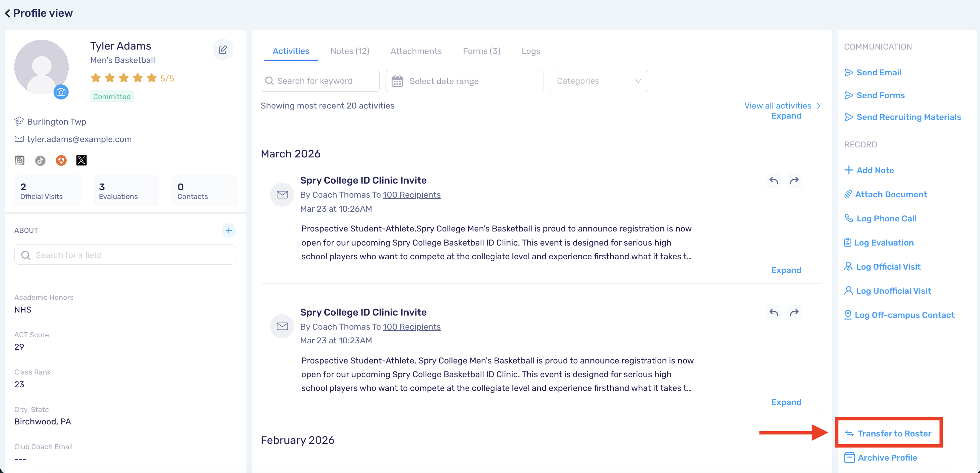Screen dimensions: 980x473
Task: Click Log Off-campus Contact
Action: (899, 315)
